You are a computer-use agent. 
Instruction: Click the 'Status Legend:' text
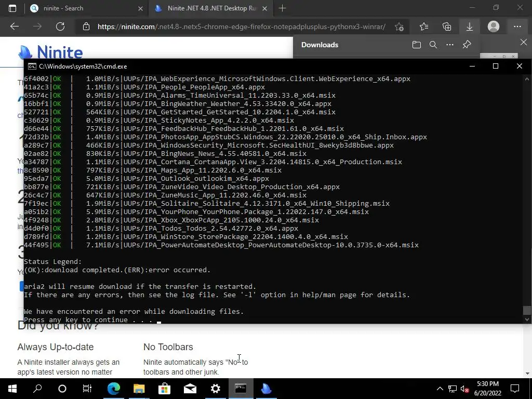[x=52, y=262]
